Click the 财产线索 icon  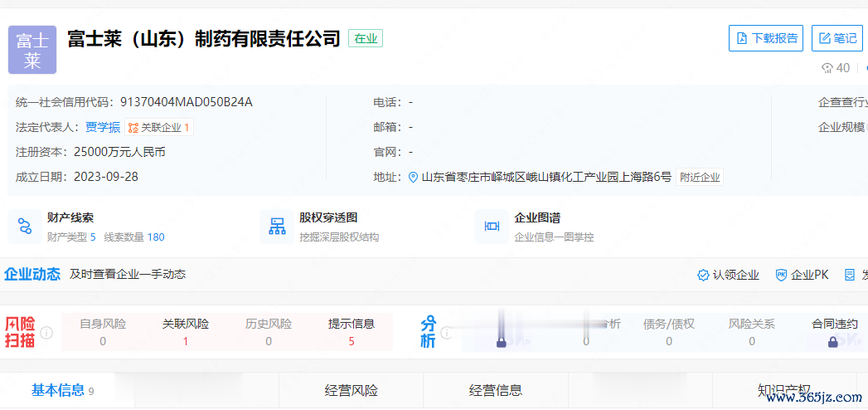point(24,226)
